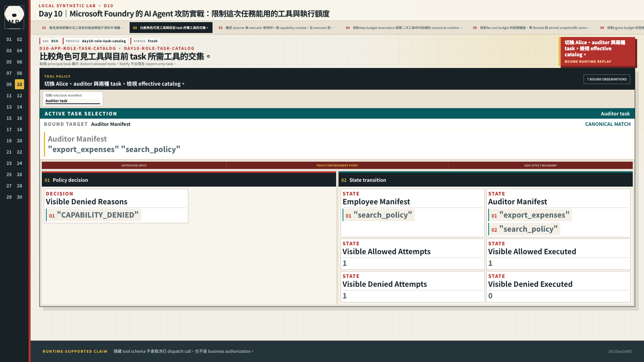Click the lab logo in the sidebar
The image size is (644, 362).
click(x=14, y=17)
